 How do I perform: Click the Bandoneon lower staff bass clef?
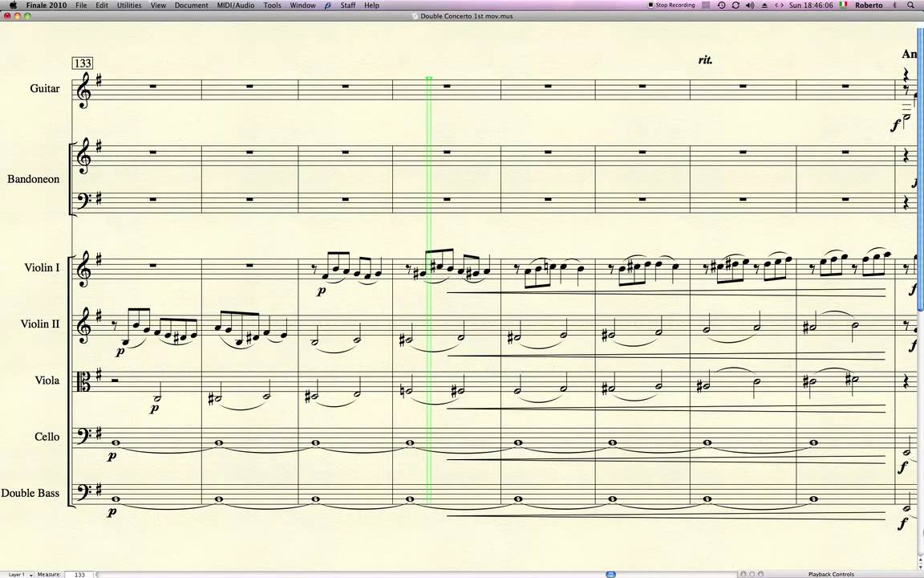coord(83,200)
